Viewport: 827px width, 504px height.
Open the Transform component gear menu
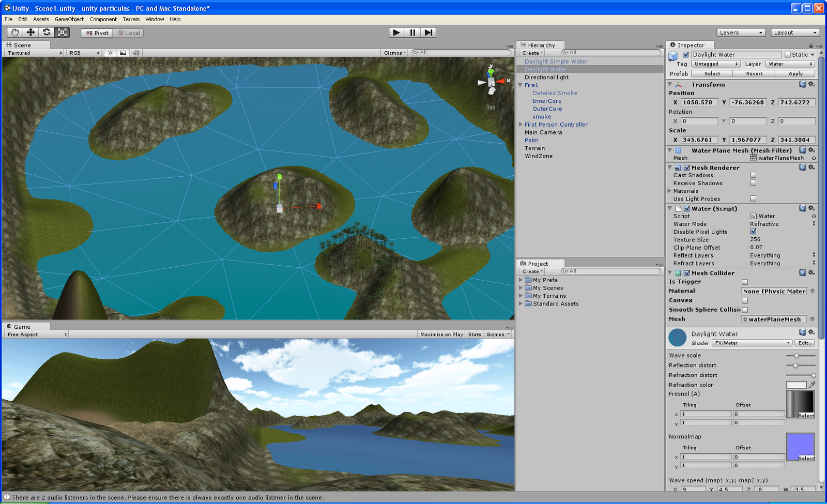click(811, 84)
